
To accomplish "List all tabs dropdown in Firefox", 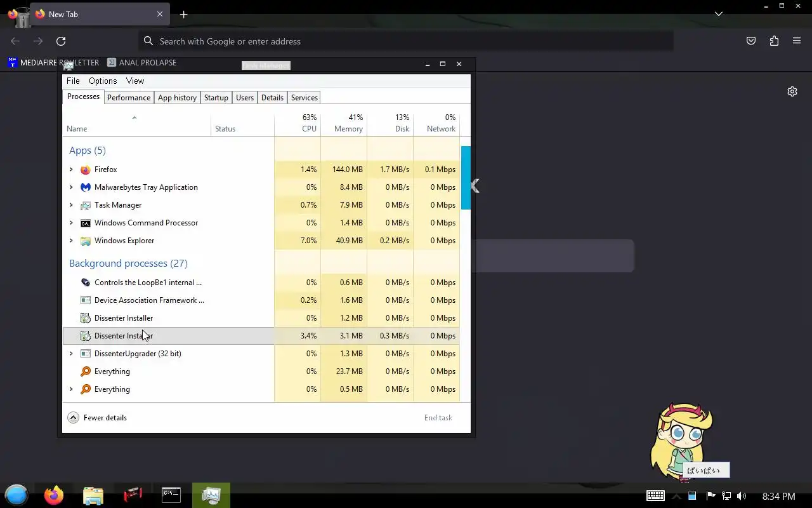I will (719, 14).
